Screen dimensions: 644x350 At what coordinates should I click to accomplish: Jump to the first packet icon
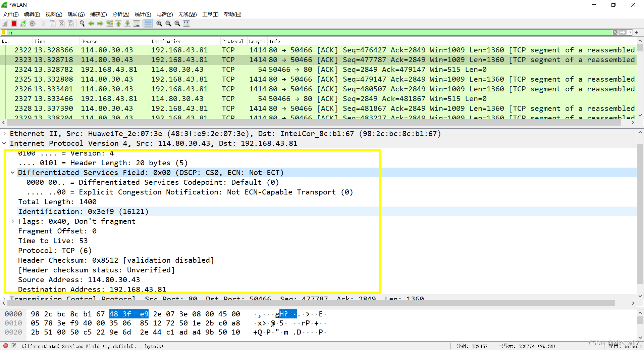click(x=118, y=24)
